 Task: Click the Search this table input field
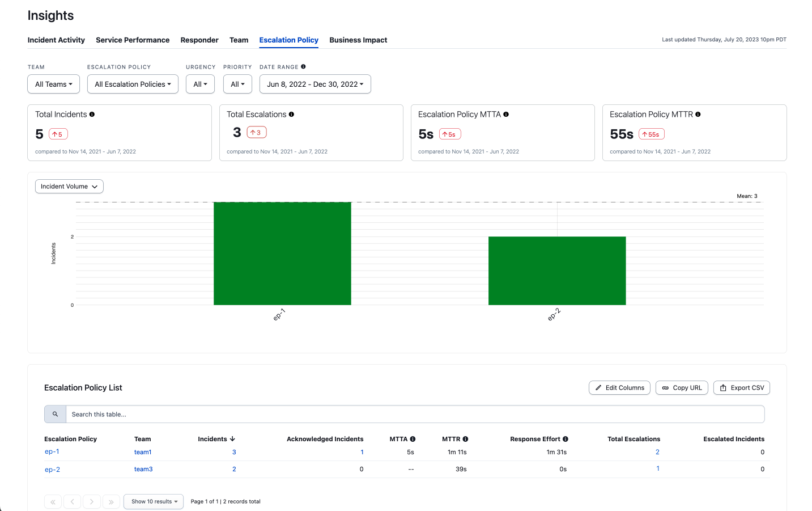(415, 414)
